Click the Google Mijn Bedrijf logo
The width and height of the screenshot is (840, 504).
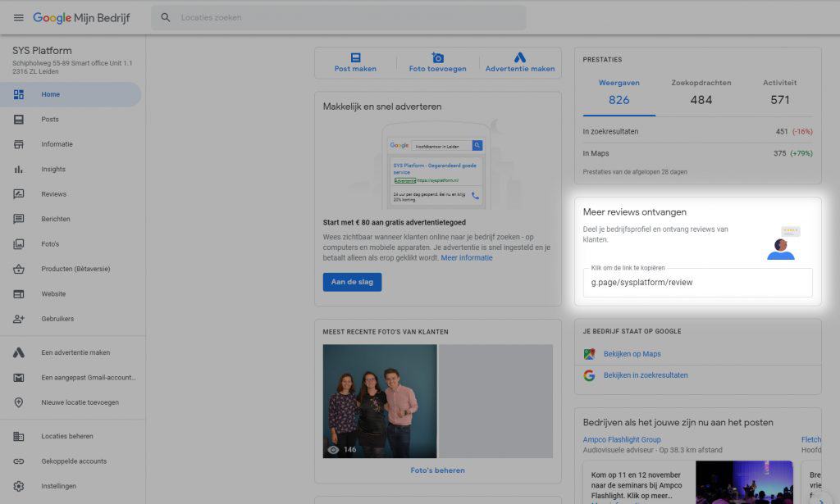(81, 18)
